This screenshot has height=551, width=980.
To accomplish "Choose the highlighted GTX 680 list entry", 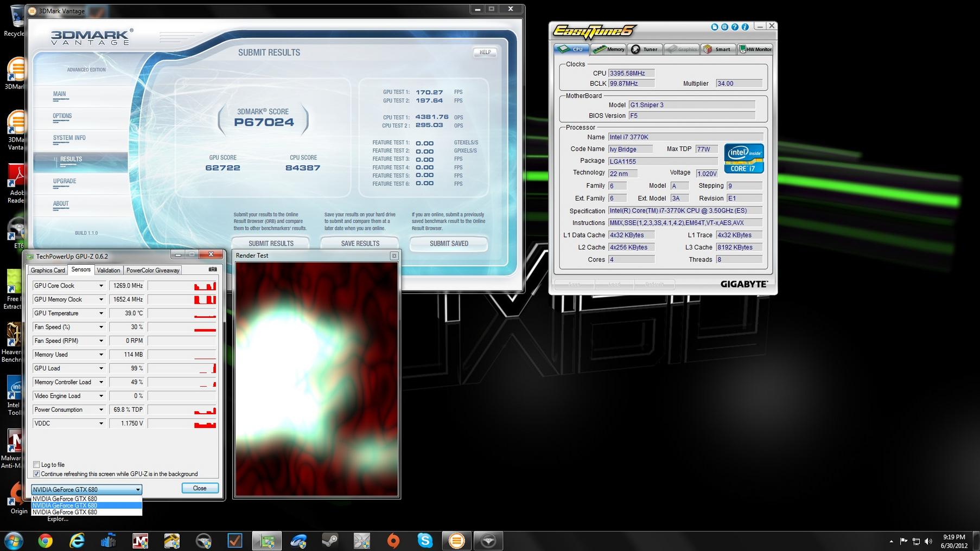I will tap(87, 505).
